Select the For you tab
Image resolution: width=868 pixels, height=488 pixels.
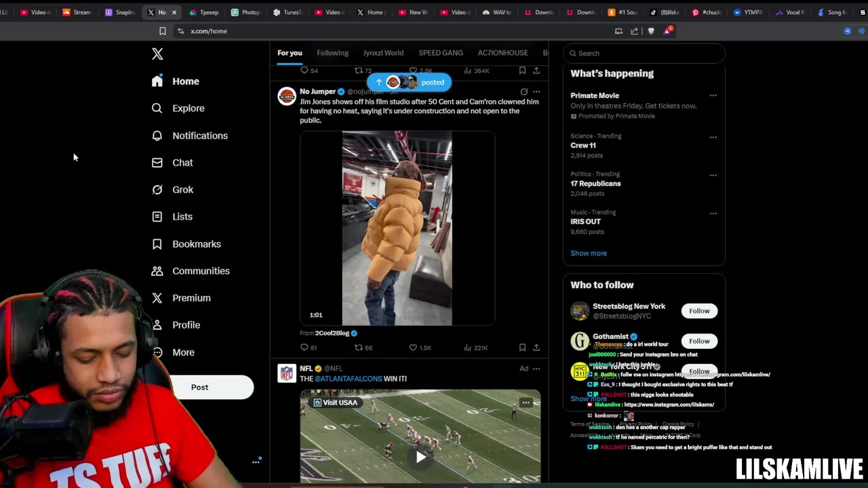(x=290, y=53)
